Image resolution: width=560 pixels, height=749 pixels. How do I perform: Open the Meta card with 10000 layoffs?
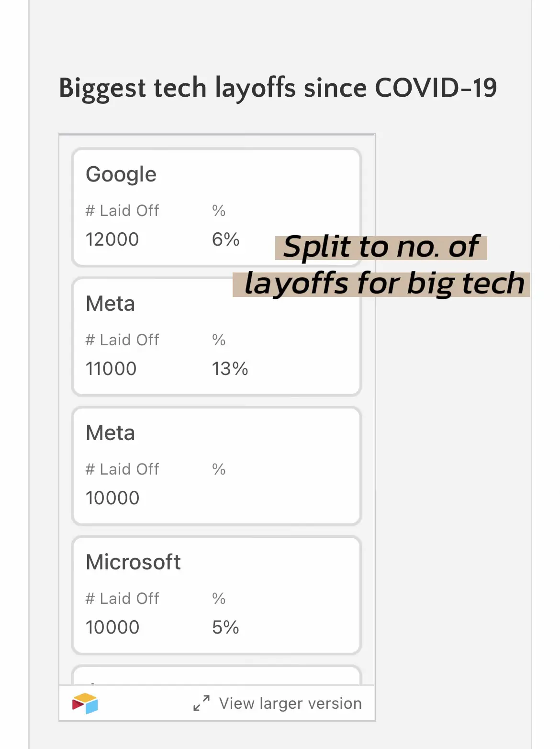pyautogui.click(x=216, y=465)
